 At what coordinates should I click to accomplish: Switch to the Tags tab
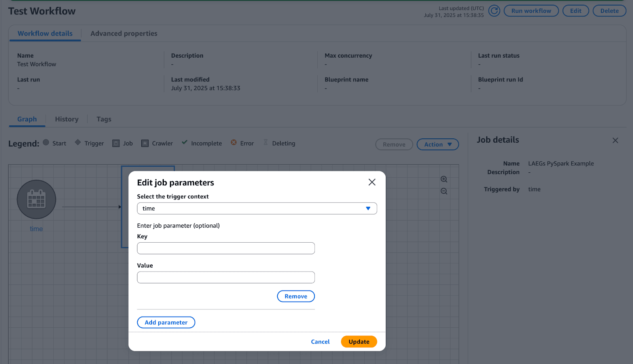(x=104, y=119)
